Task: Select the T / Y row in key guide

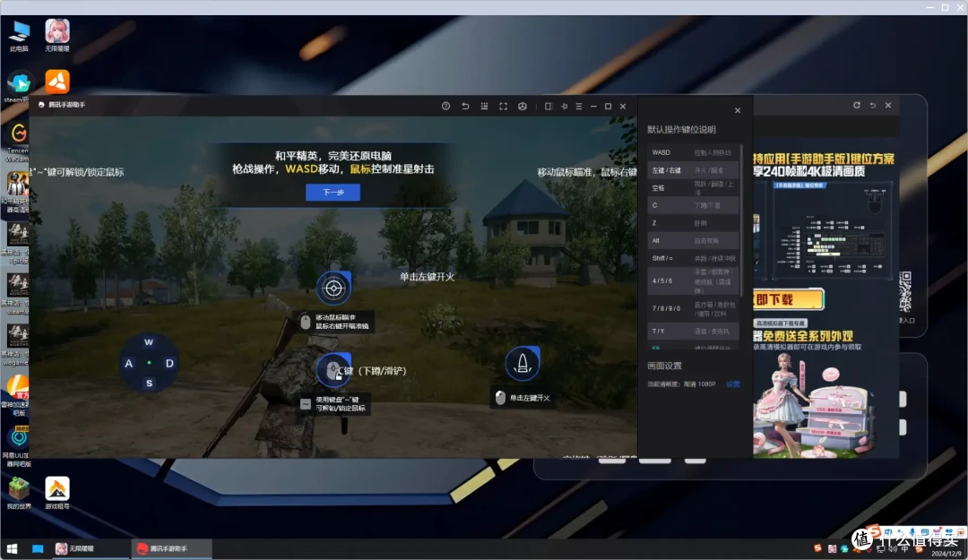Action: [x=692, y=331]
